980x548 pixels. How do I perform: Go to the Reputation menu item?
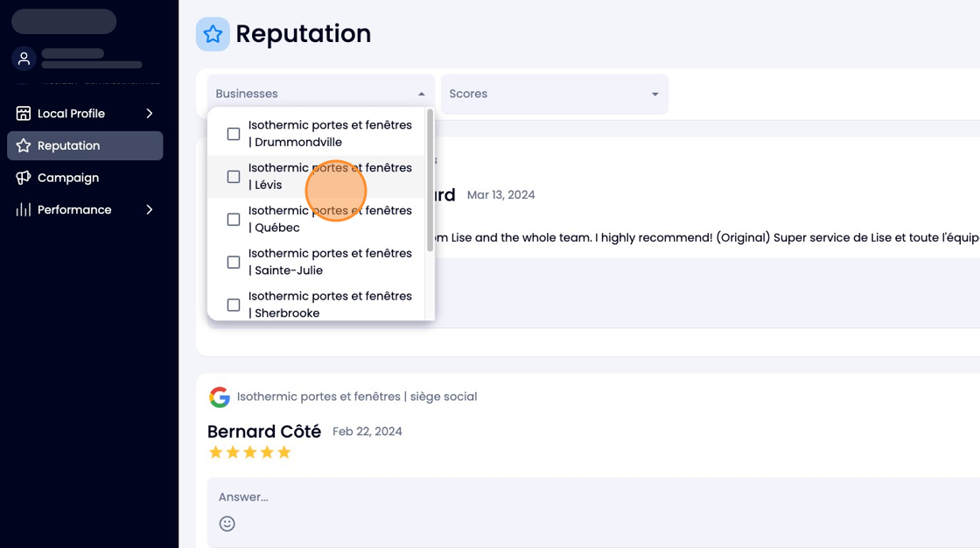tap(85, 146)
